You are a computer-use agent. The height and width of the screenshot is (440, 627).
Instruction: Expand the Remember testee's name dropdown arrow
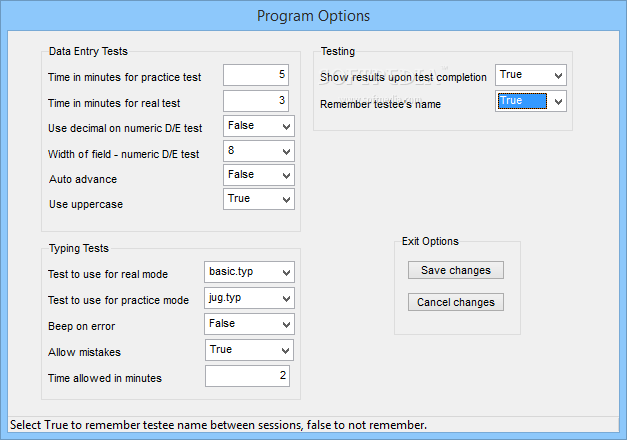pos(559,101)
